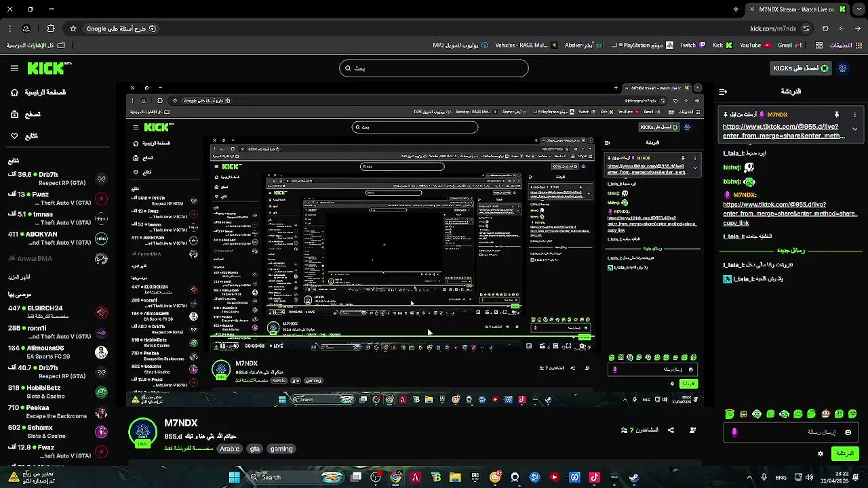868x488 pixels.
Task: Open TikTok app from taskbar
Action: click(x=594, y=477)
